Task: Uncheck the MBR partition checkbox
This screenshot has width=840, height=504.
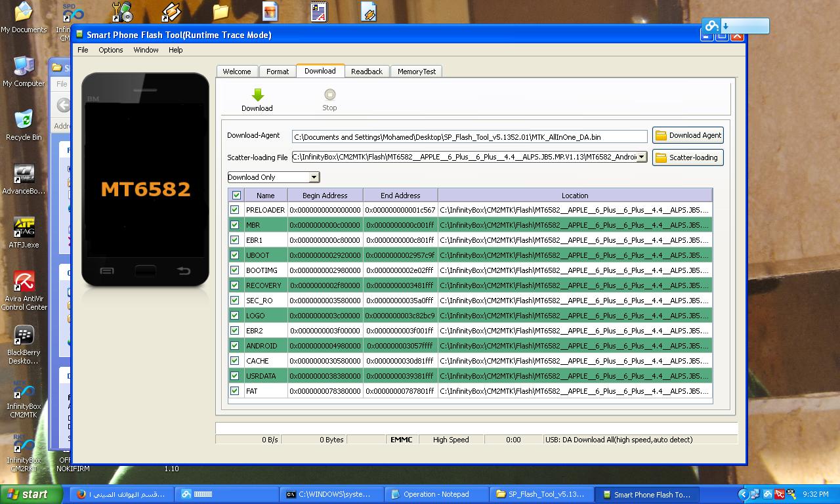Action: pyautogui.click(x=234, y=225)
